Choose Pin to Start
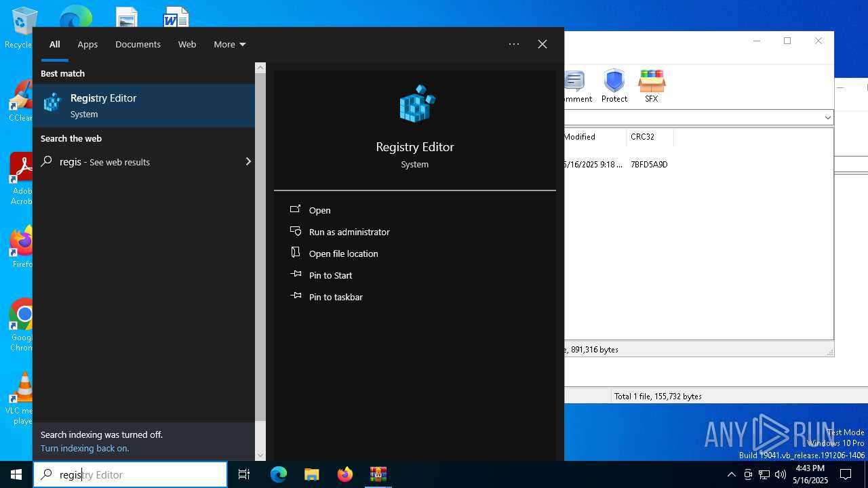Screen dimensions: 868x488 [331, 275]
